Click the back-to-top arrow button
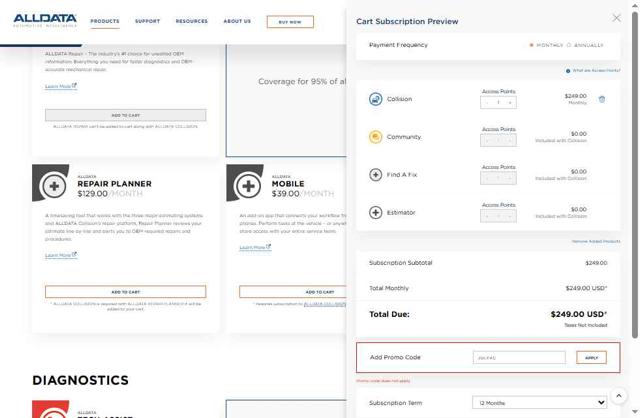Viewport: 640px width, 418px height. tap(619, 396)
